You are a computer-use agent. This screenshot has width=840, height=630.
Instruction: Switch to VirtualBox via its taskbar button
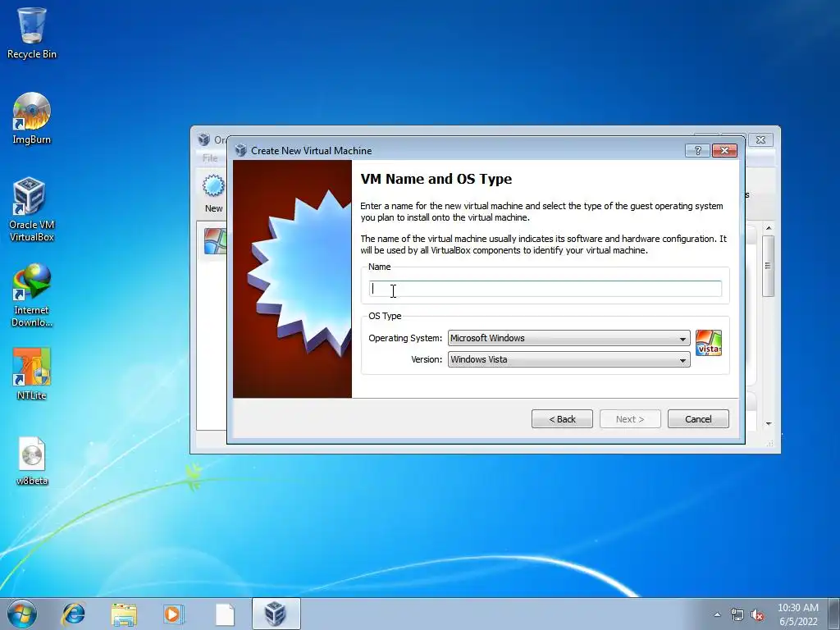point(276,614)
